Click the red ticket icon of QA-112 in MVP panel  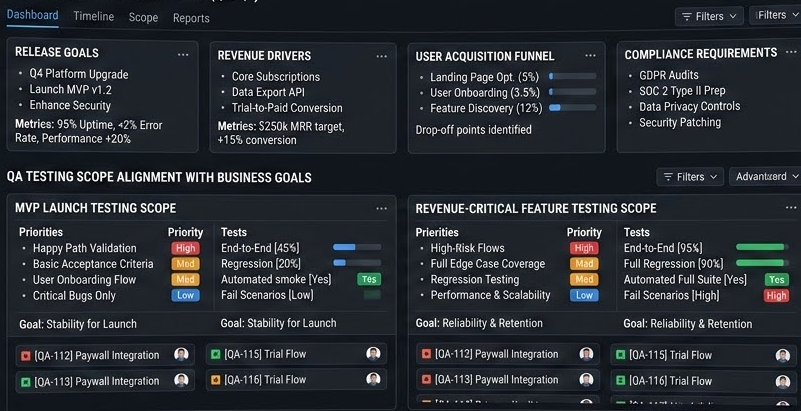(26, 356)
